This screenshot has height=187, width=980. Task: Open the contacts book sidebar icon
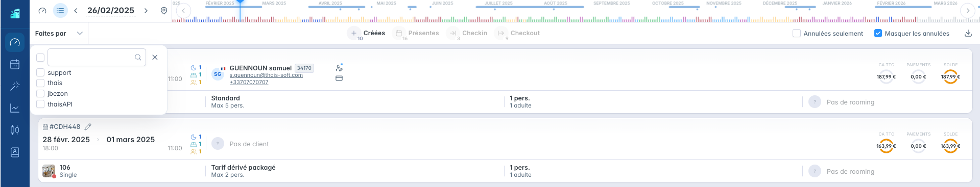pyautogui.click(x=15, y=152)
